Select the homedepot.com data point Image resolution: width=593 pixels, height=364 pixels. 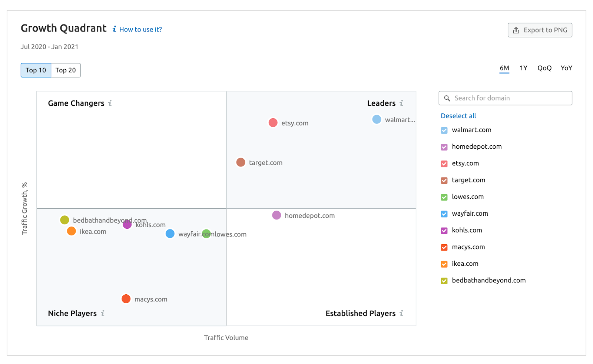[276, 215]
